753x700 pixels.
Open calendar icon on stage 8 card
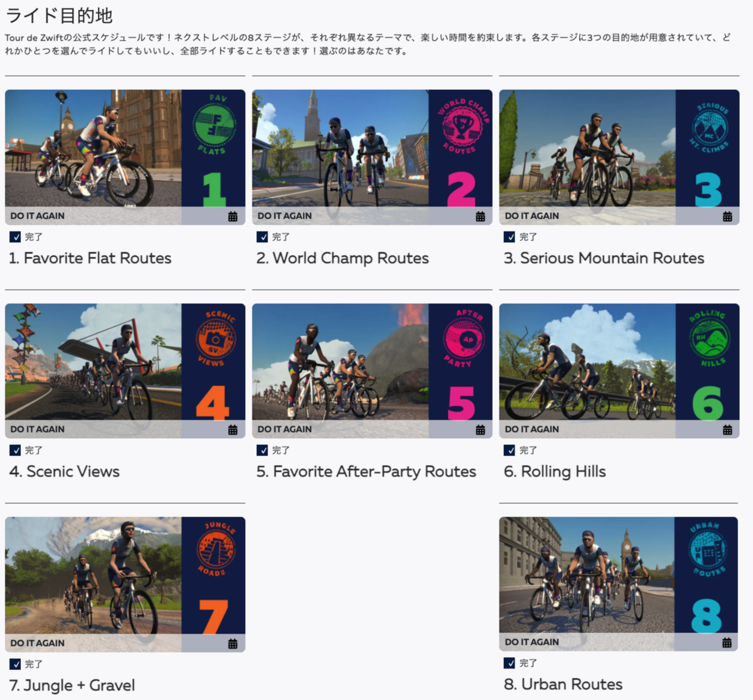click(727, 643)
